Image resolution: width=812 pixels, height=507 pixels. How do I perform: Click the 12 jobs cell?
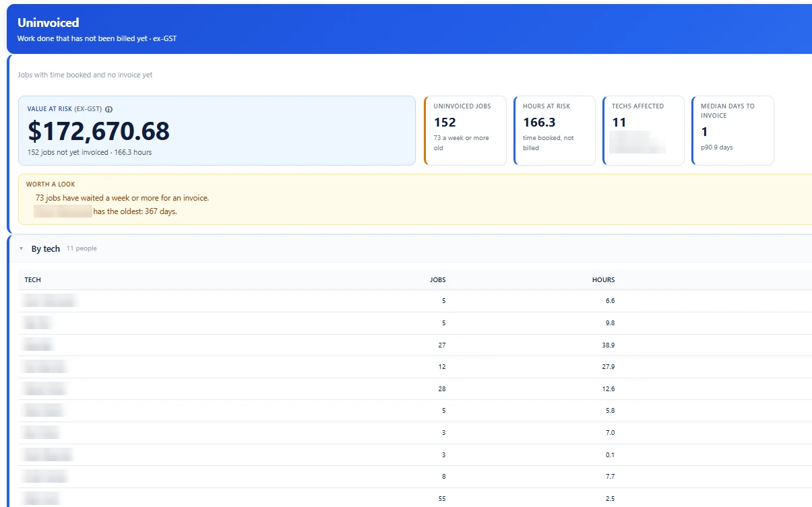click(x=442, y=367)
